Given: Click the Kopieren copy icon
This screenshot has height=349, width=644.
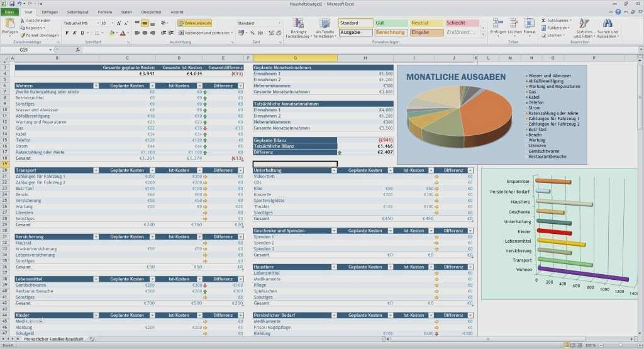Looking at the screenshot, I should click(22, 28).
